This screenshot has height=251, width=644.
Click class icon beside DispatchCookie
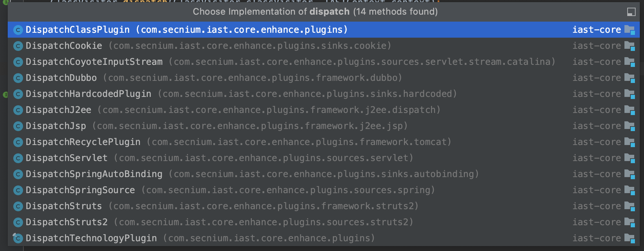18,46
